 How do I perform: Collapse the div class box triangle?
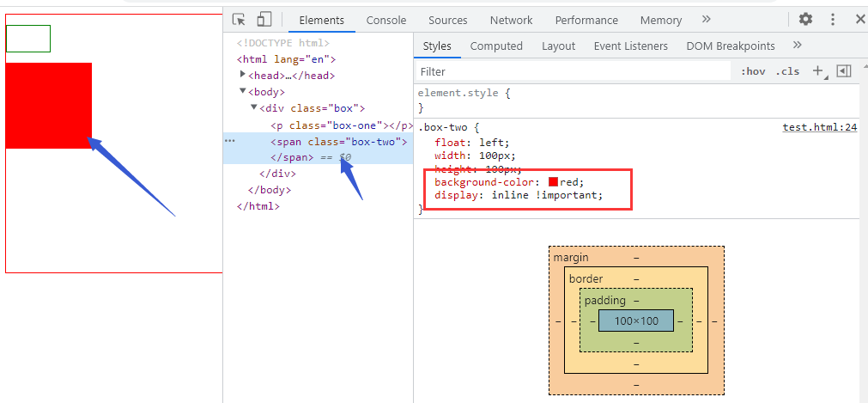click(254, 107)
